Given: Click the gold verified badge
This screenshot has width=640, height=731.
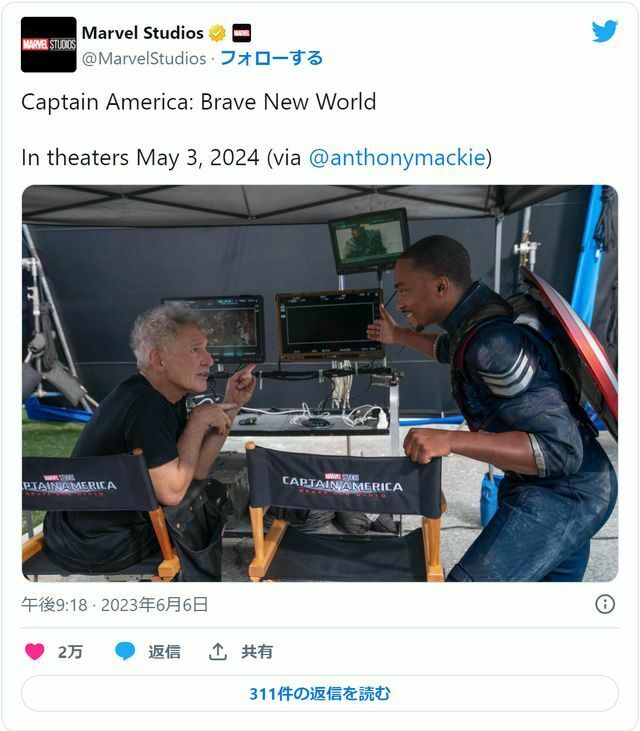Looking at the screenshot, I should 217,33.
